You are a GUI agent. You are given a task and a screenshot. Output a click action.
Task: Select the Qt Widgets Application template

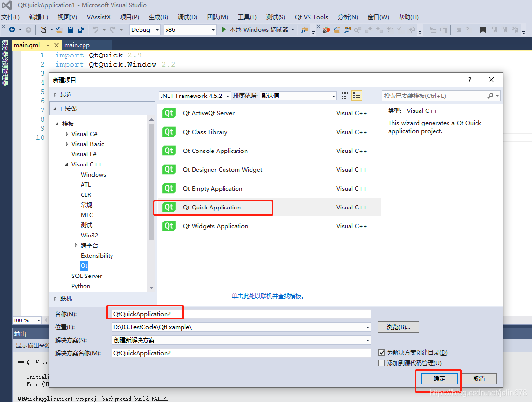coord(269,226)
